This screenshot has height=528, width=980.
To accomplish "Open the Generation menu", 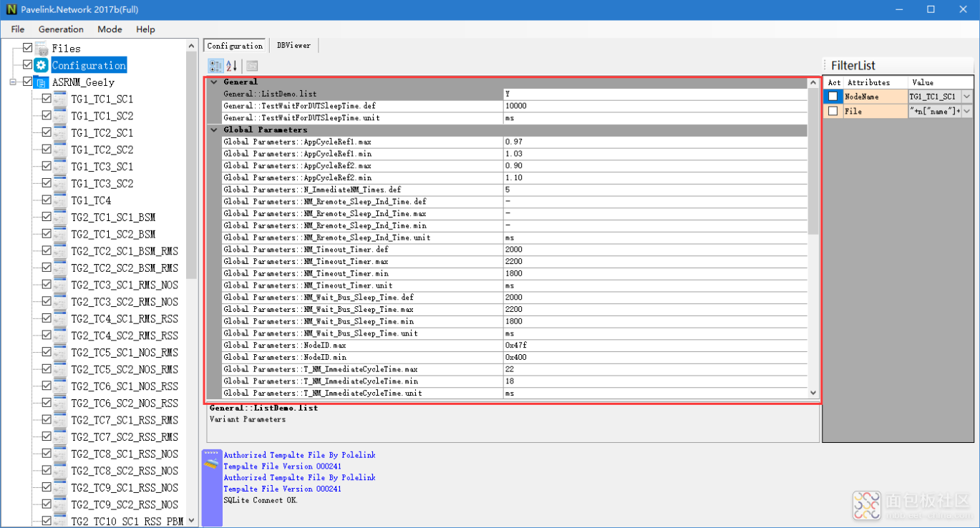I will (x=61, y=29).
